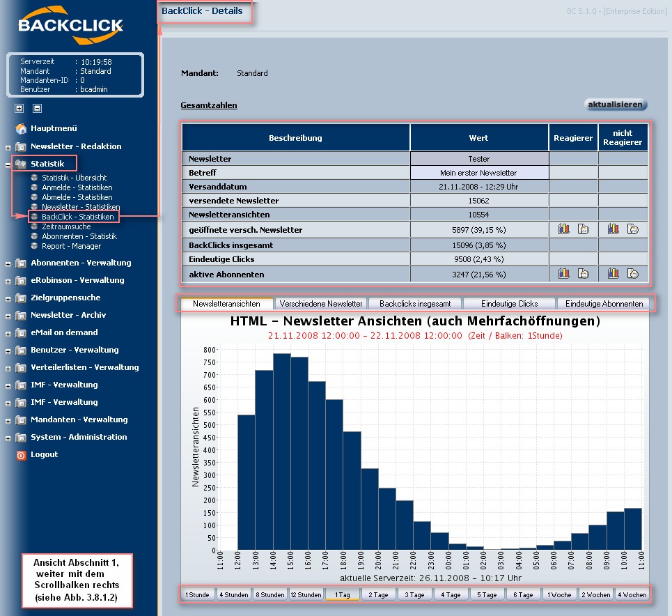Click the BACKCLICK logo
672x616 pixels.
point(71,25)
